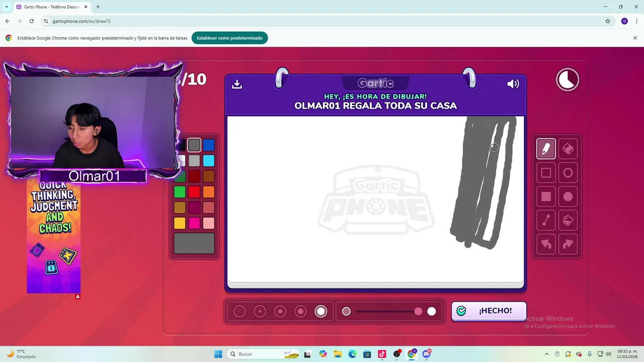Image resolution: width=644 pixels, height=362 pixels.
Task: Select the paint bucket fill tool
Action: click(568, 220)
